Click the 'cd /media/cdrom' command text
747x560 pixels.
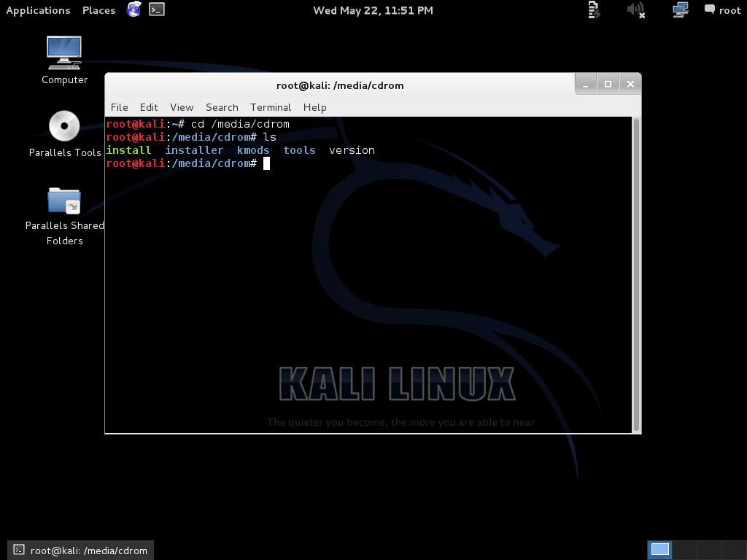(240, 124)
